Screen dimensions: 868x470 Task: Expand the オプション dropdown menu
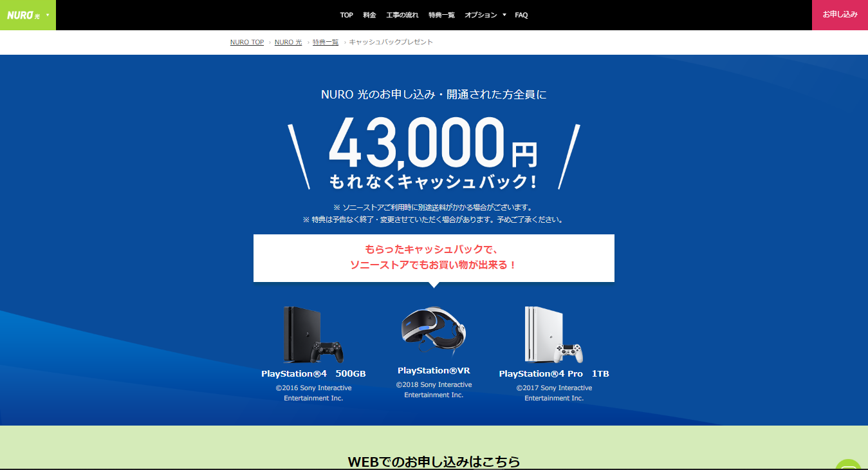[x=485, y=15]
